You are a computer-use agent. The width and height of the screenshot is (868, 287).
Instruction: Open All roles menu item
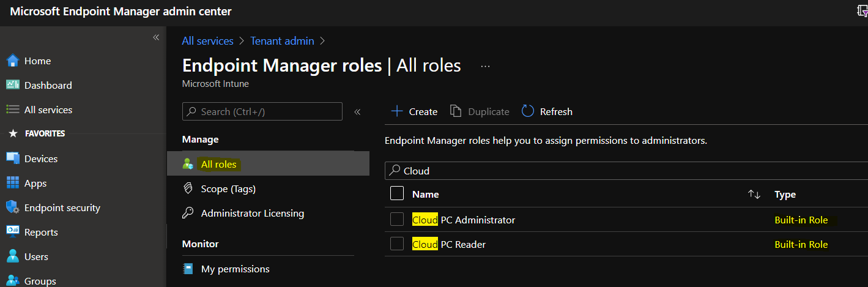268,164
